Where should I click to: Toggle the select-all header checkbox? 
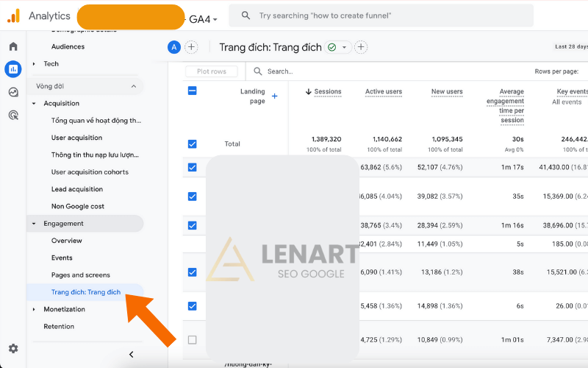click(192, 91)
